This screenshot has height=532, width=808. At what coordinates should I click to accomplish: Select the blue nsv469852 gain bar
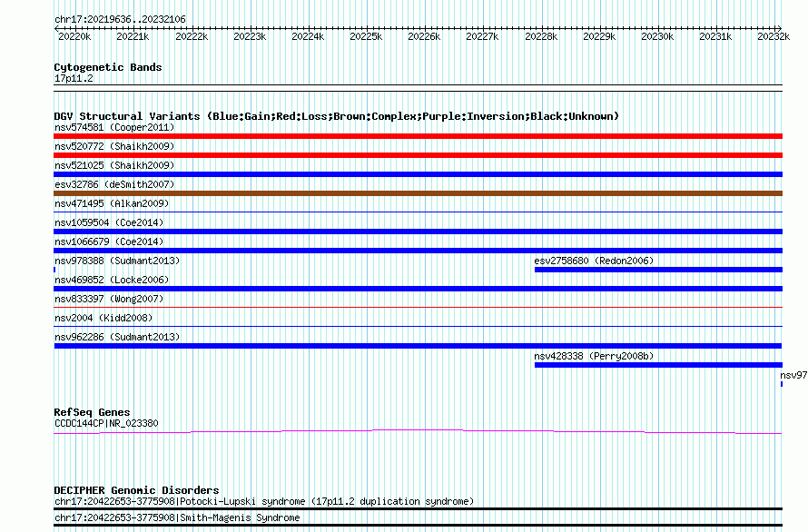418,289
